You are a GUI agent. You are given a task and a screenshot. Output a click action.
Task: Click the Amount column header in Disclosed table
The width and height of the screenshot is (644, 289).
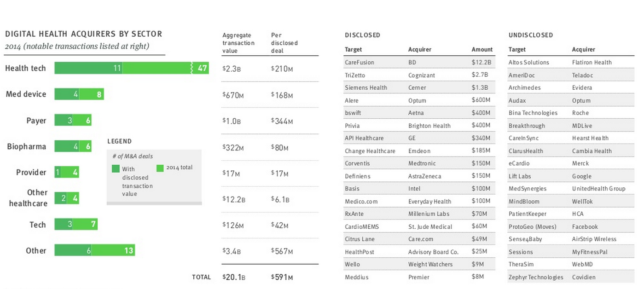(x=482, y=49)
